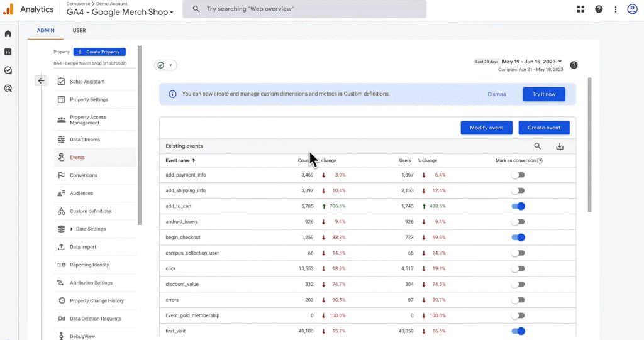
Task: Expand the Data Settings section
Action: pyautogui.click(x=72, y=229)
